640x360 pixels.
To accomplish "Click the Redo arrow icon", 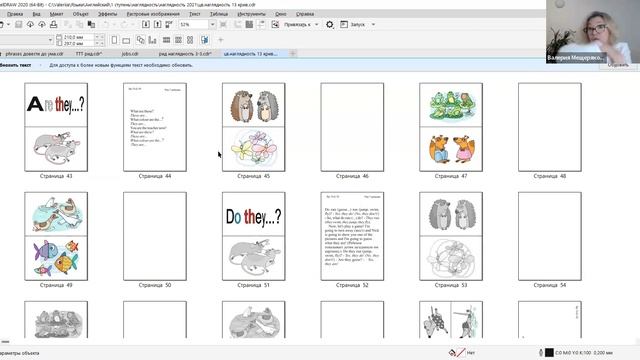I will (124, 24).
